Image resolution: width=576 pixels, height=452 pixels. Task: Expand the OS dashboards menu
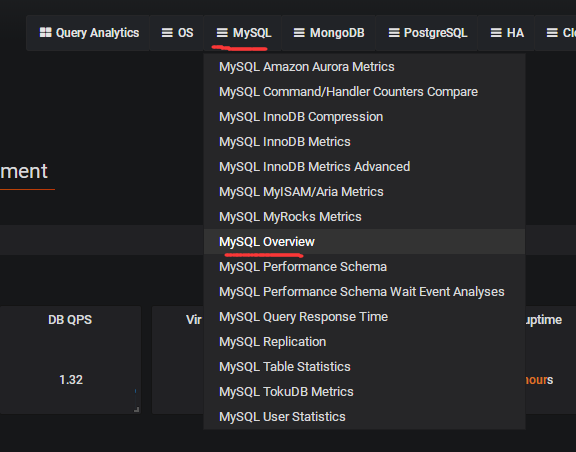pyautogui.click(x=177, y=33)
